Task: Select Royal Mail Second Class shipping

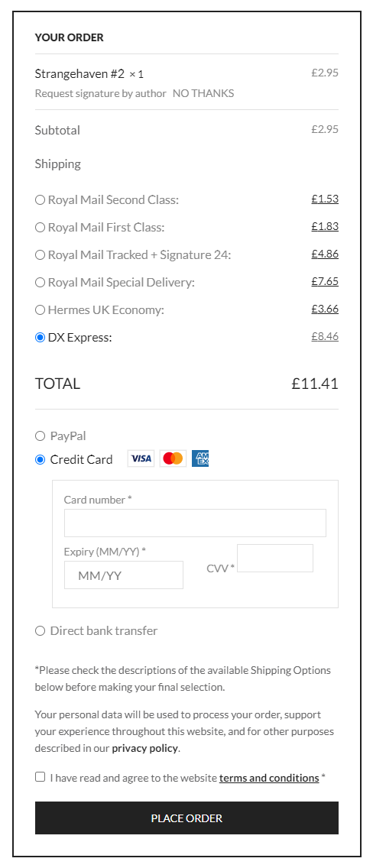Action: point(40,200)
